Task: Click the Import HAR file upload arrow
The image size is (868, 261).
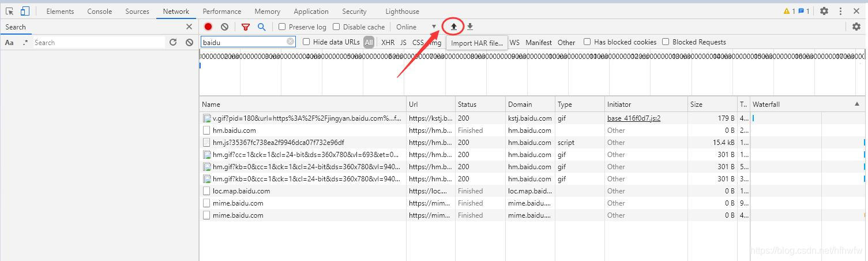Action: coord(454,27)
